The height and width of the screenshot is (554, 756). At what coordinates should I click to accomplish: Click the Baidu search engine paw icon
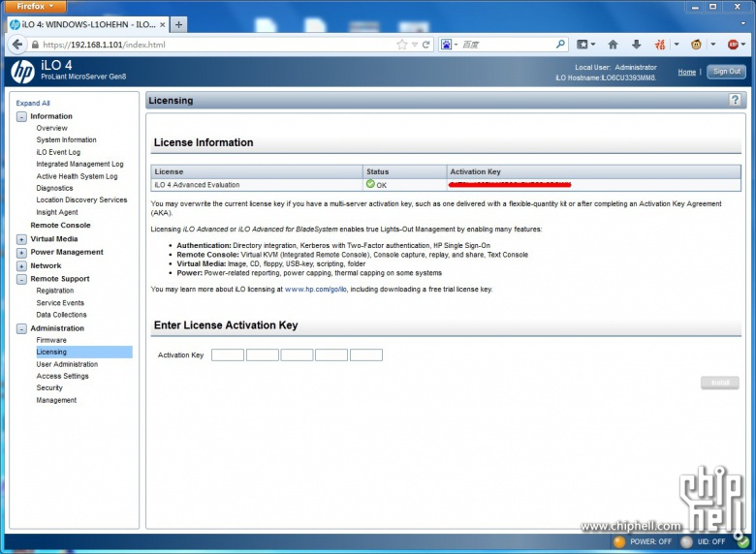click(446, 45)
